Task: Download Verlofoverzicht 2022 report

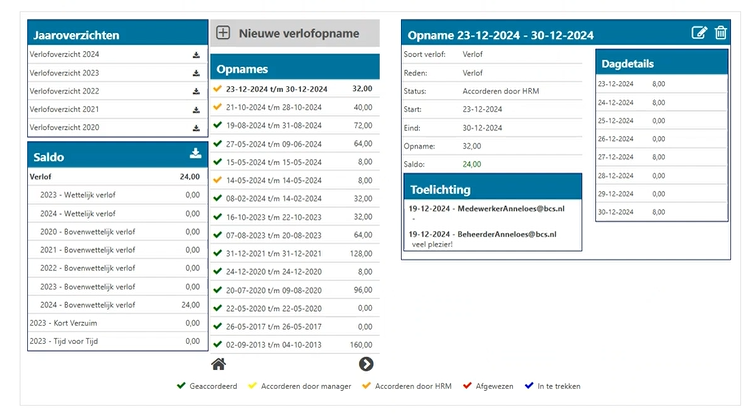Action: (197, 91)
